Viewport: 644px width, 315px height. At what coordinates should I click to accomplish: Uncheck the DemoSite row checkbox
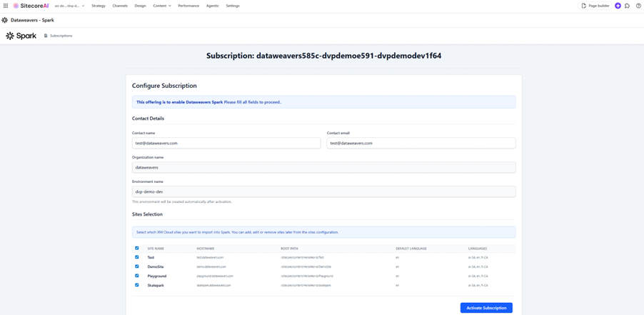tap(137, 266)
